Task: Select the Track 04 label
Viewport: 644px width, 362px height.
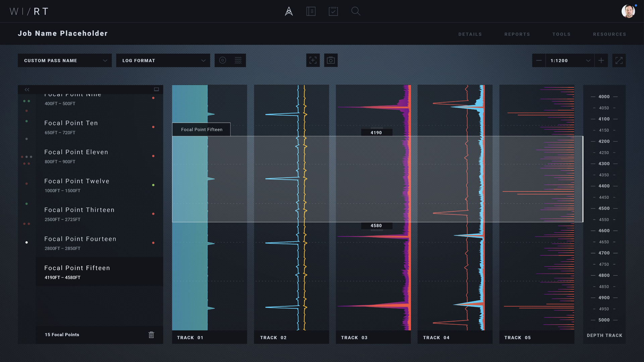Action: point(436,338)
